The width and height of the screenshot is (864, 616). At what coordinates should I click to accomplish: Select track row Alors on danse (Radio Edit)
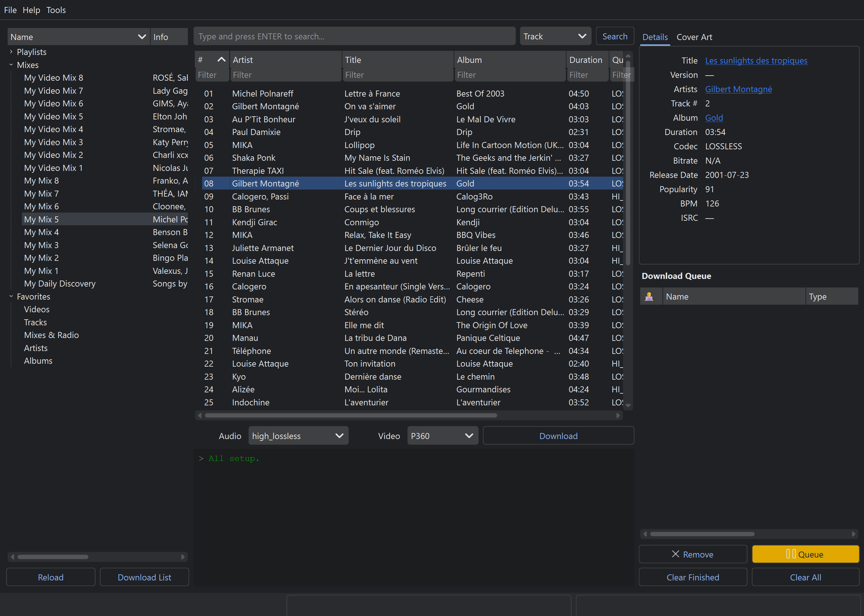pyautogui.click(x=412, y=299)
